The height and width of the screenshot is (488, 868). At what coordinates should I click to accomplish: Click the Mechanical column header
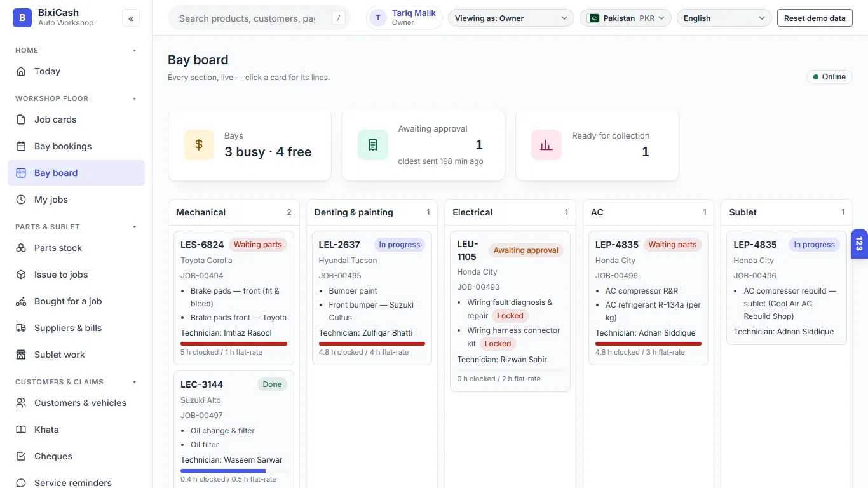coord(234,212)
